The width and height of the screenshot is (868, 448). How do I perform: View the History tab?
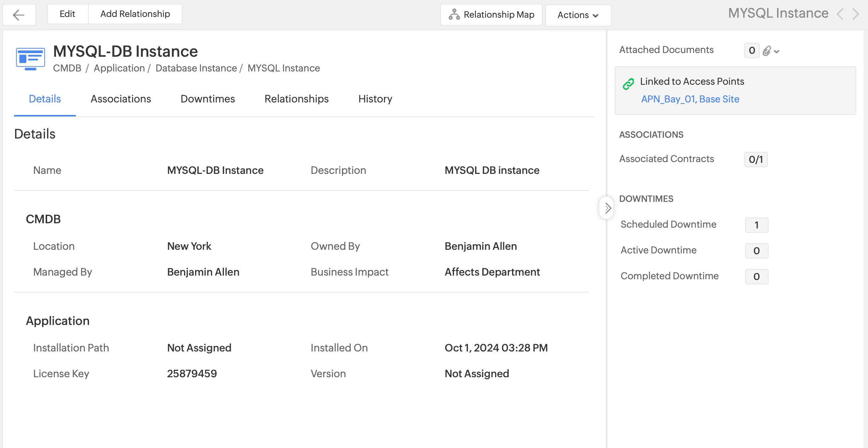[x=375, y=99]
